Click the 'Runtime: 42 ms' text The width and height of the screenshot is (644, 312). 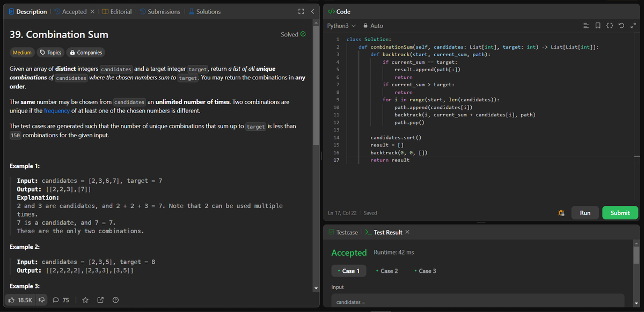pos(393,252)
